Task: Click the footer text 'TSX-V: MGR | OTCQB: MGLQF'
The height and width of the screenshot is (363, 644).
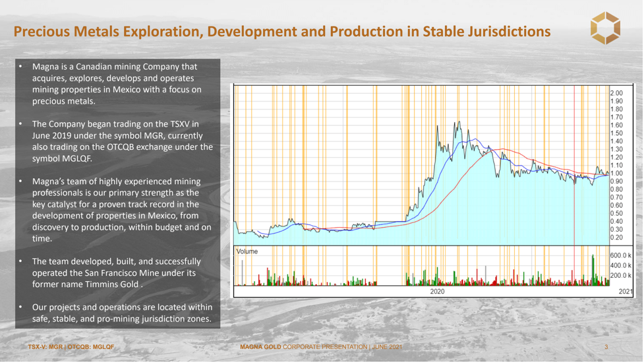Action: point(71,347)
